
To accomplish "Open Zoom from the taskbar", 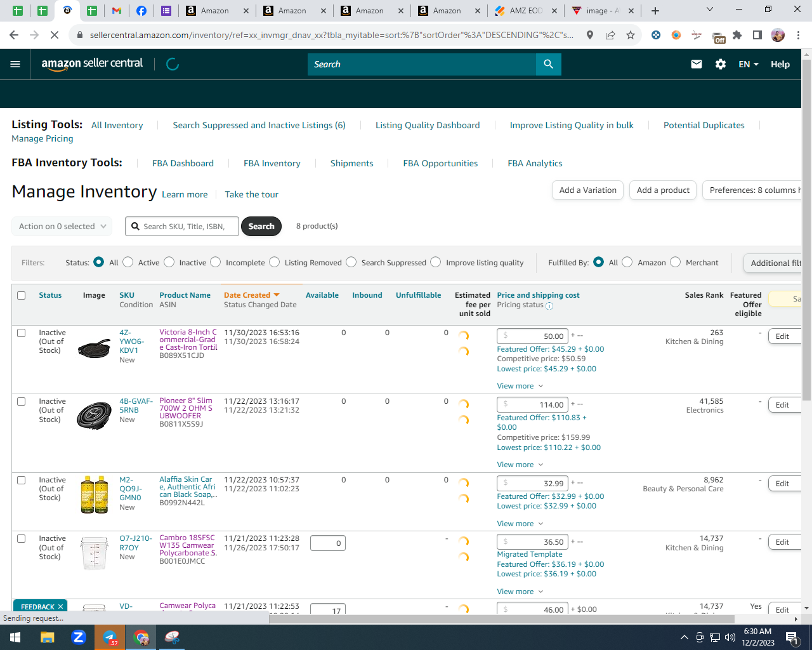I will pyautogui.click(x=79, y=637).
